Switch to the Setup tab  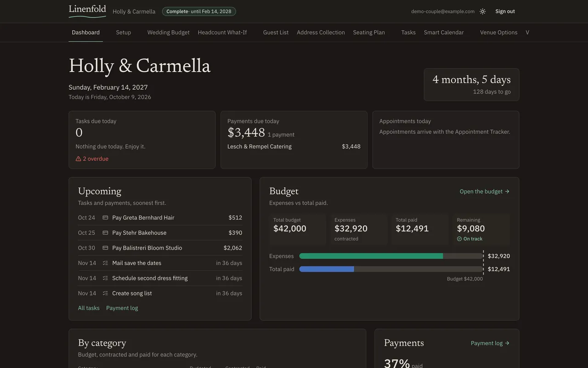click(x=124, y=32)
